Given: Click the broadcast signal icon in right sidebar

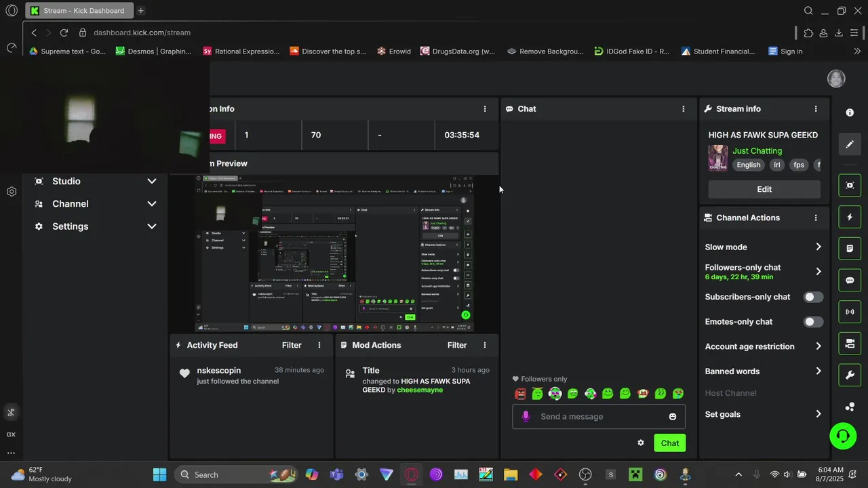Looking at the screenshot, I should [x=850, y=312].
